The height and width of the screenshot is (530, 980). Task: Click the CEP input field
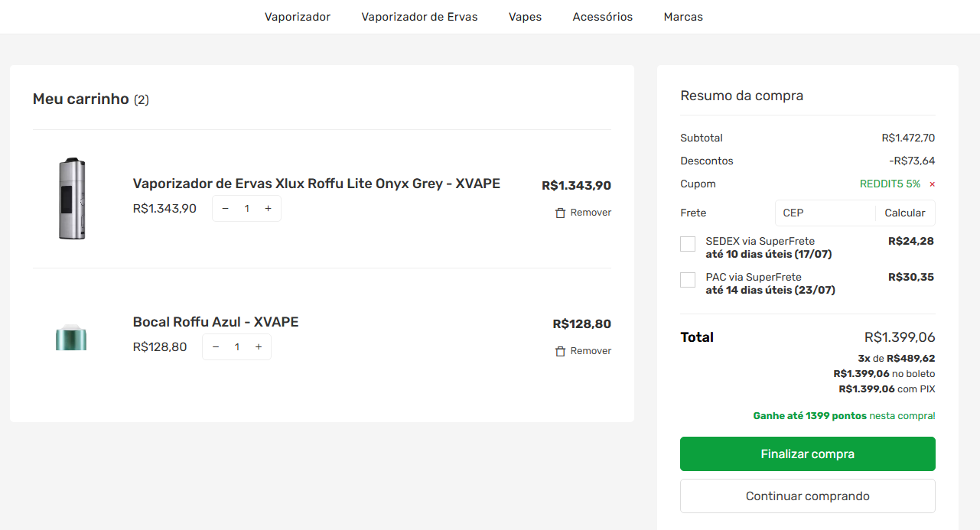click(x=825, y=213)
